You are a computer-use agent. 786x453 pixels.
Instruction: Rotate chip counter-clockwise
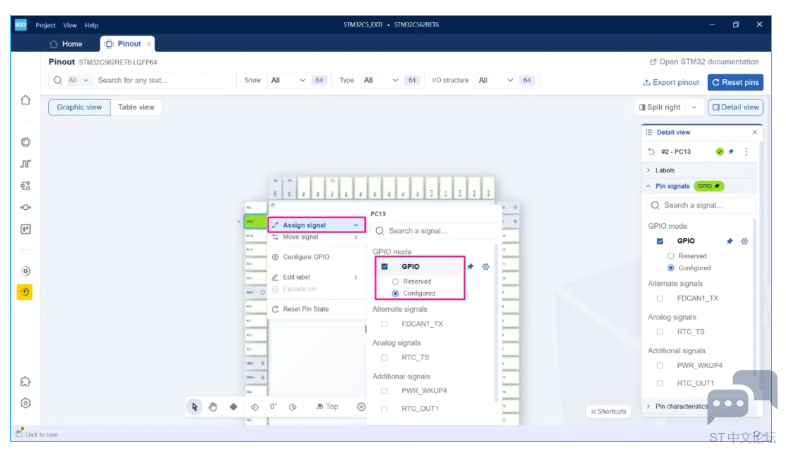point(255,407)
